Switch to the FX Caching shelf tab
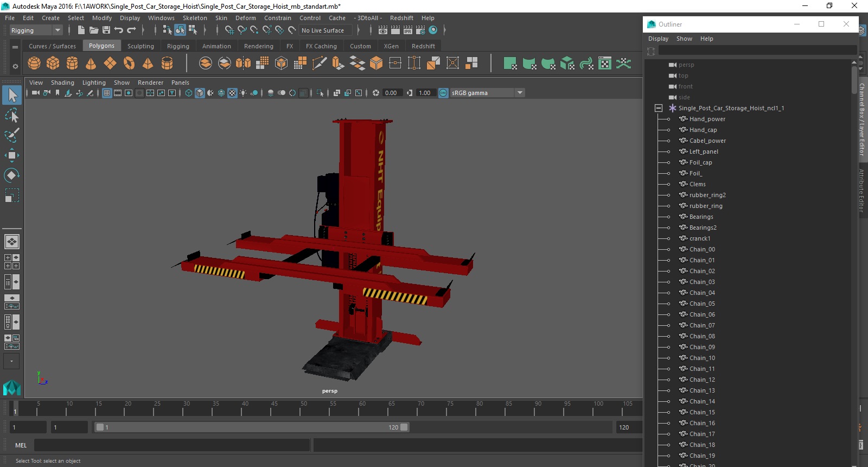 (321, 46)
